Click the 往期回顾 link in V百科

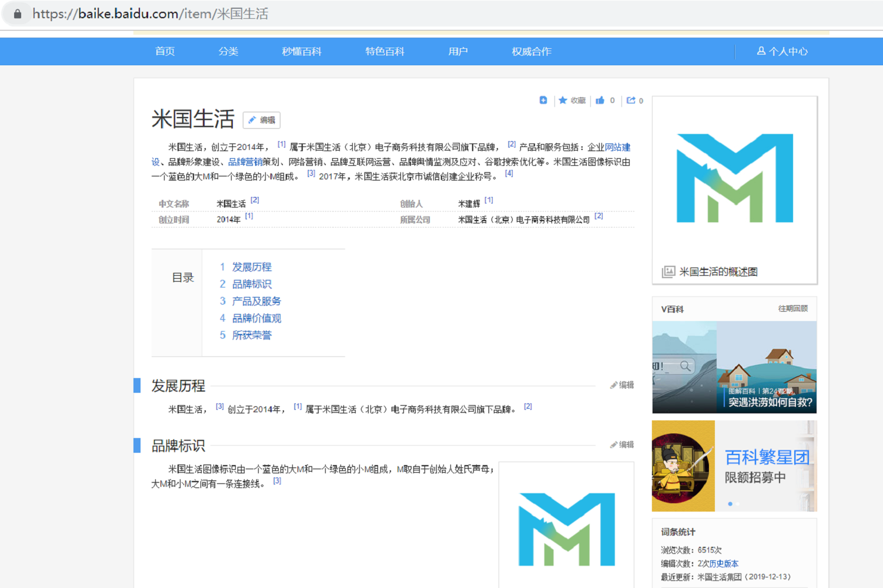[x=792, y=309]
